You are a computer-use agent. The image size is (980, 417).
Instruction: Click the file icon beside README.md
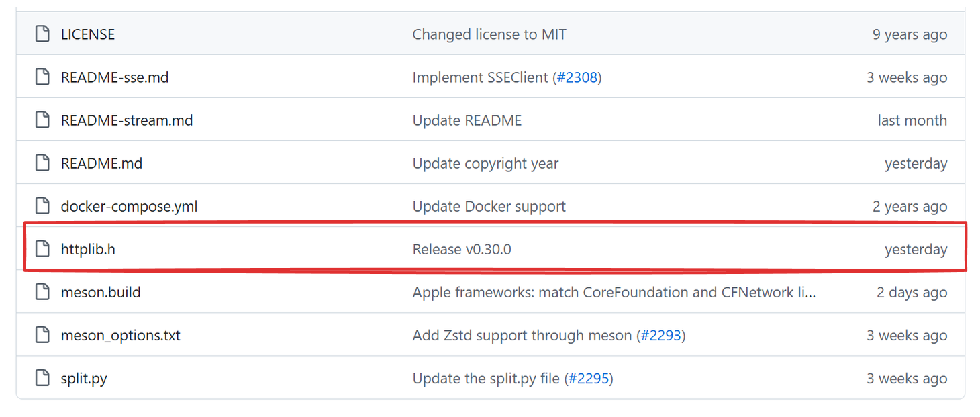(42, 163)
